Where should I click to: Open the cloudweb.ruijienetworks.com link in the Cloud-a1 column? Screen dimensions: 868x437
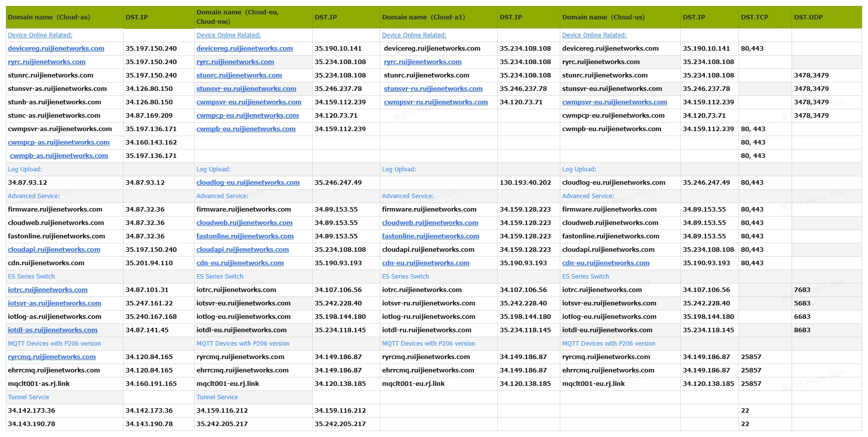pos(430,223)
